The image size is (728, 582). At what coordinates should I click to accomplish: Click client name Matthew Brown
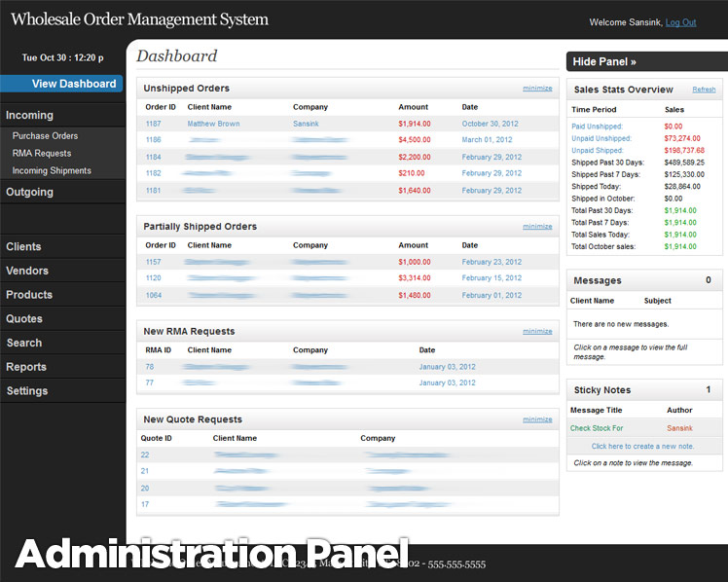click(x=213, y=124)
